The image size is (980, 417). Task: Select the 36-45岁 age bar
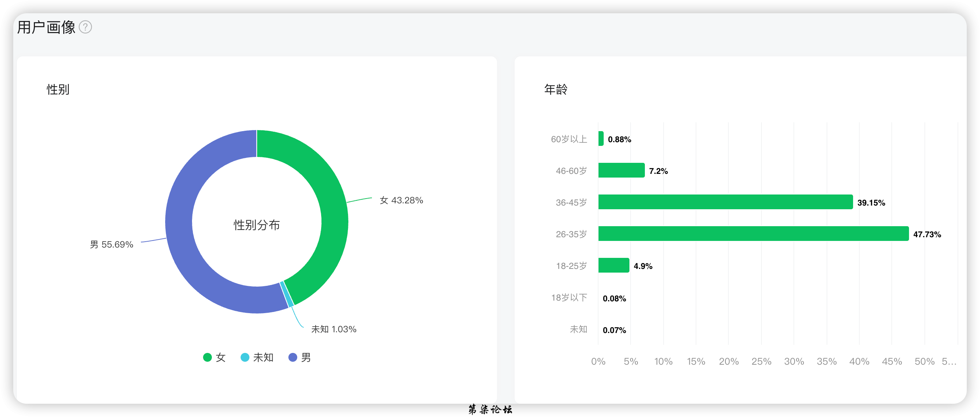725,202
